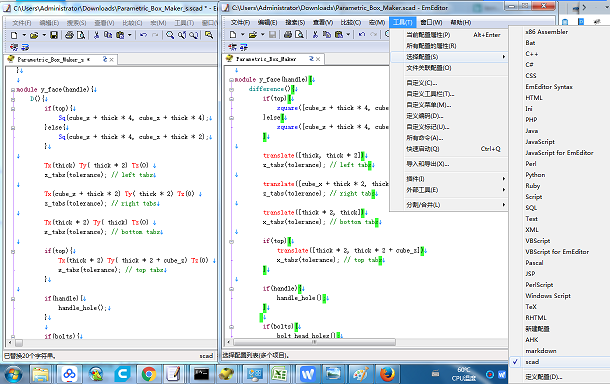610x384 pixels.
Task: Click the Paste icon in the left window
Action: point(120,35)
